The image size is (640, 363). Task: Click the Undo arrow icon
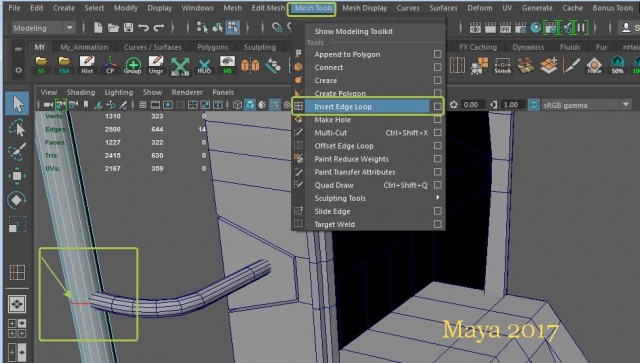point(143,27)
